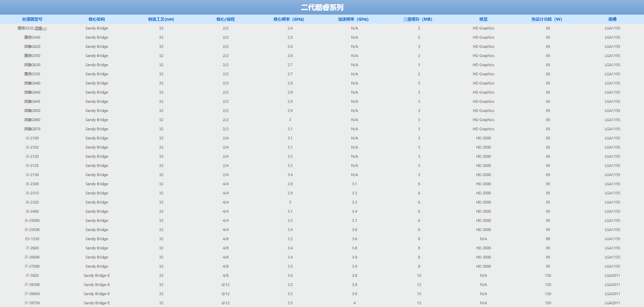Image resolution: width=644 pixels, height=307 pixels.
Task: Click the 加速频率 (GHz) column header
Action: pos(353,19)
